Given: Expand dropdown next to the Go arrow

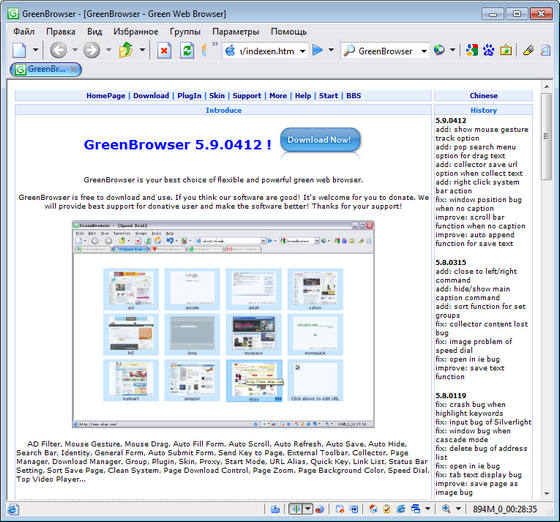Looking at the screenshot, I should [331, 50].
